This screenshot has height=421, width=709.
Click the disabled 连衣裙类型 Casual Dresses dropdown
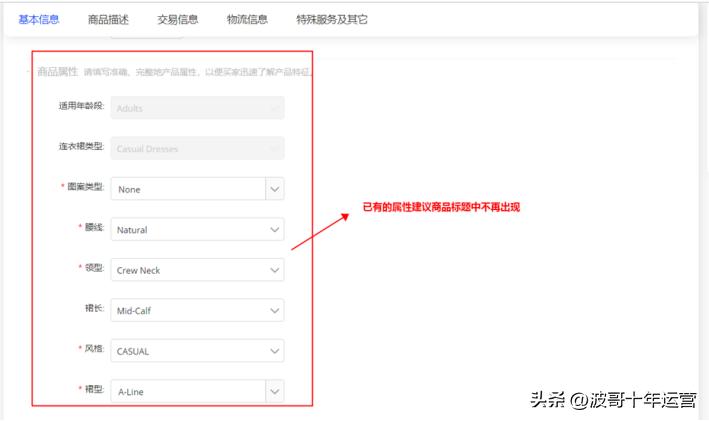(197, 148)
